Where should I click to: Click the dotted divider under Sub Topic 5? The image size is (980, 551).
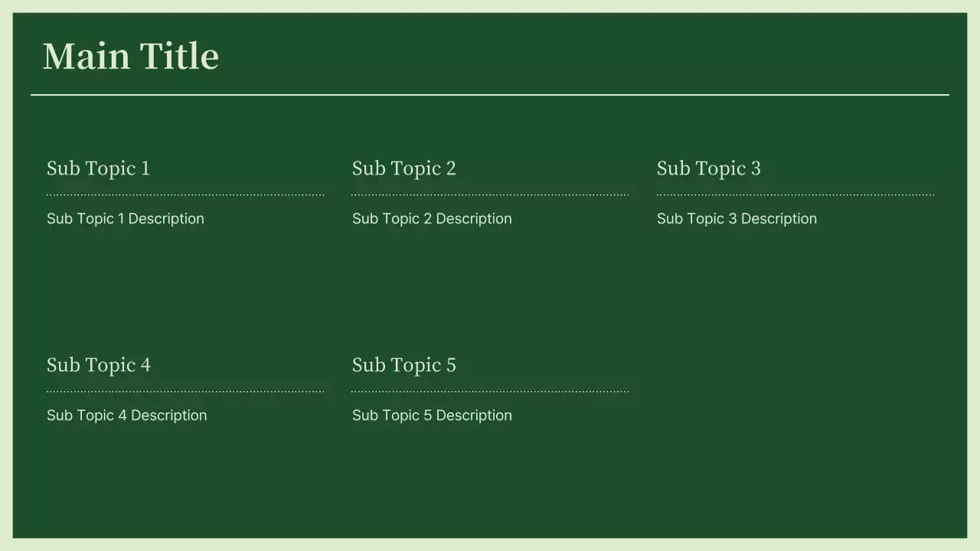pyautogui.click(x=490, y=392)
